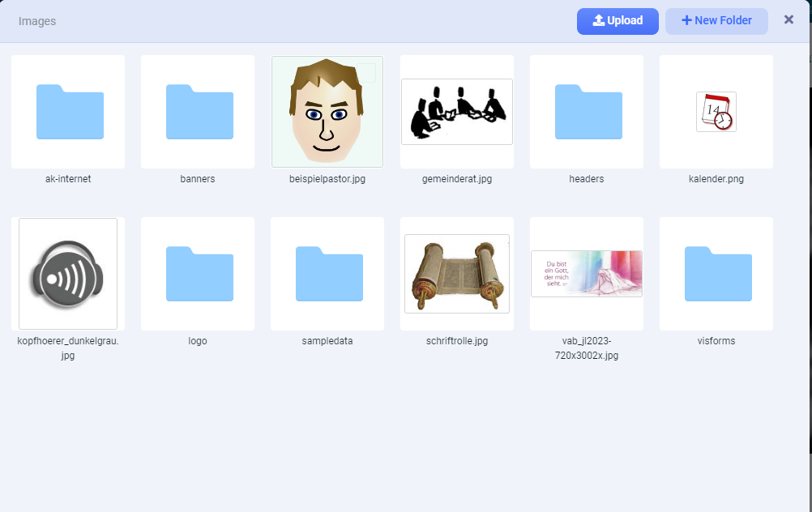Select the kalender.png calendar image
Image resolution: width=812 pixels, height=512 pixels.
pyautogui.click(x=716, y=112)
